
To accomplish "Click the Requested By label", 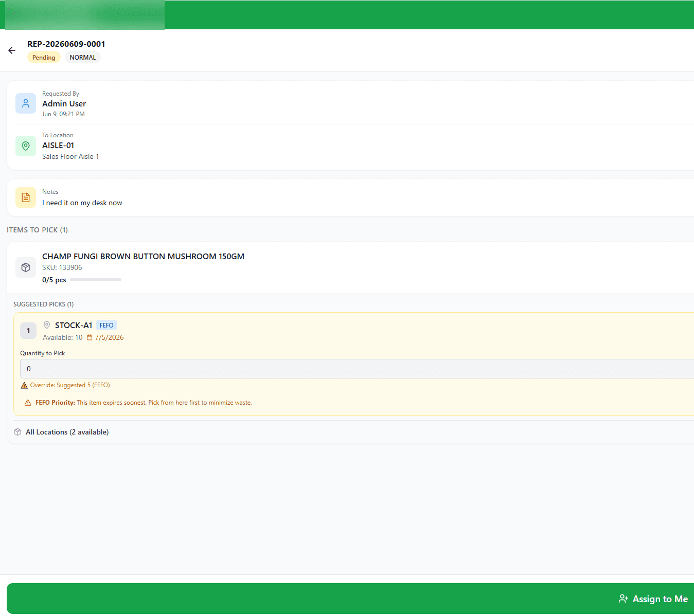I will tap(61, 94).
